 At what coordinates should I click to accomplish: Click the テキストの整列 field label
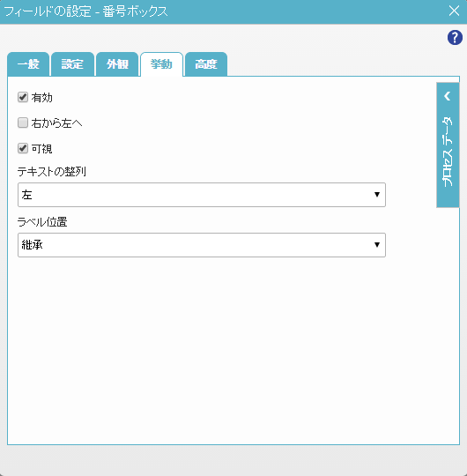tap(52, 172)
